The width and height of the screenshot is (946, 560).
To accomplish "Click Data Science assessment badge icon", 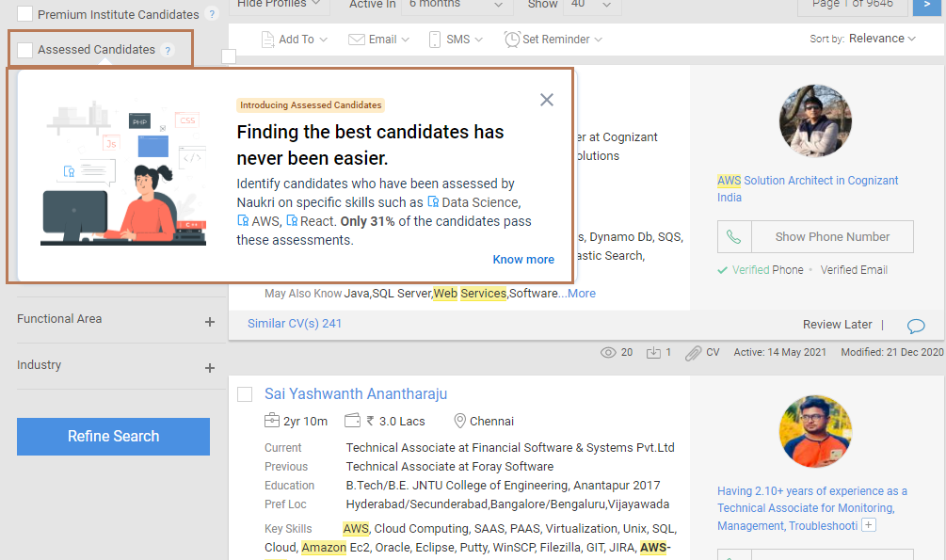I will [x=433, y=201].
